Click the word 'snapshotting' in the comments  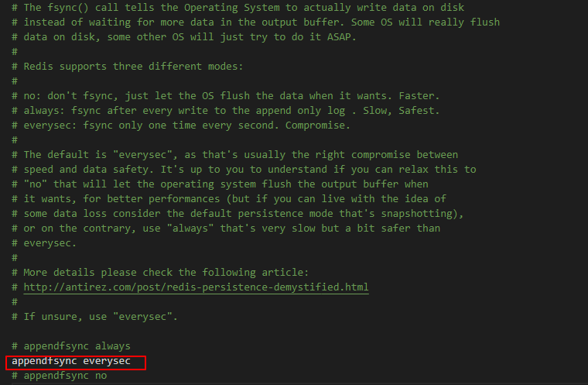(416, 213)
